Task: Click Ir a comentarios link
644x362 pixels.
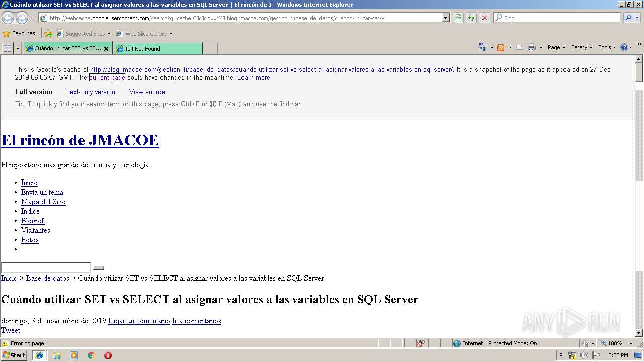Action: click(x=197, y=321)
